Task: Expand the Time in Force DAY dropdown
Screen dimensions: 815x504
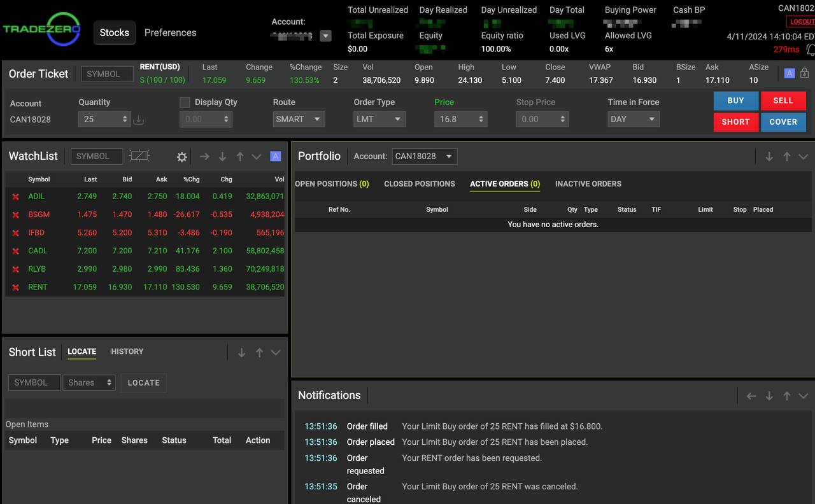Action: pos(633,119)
